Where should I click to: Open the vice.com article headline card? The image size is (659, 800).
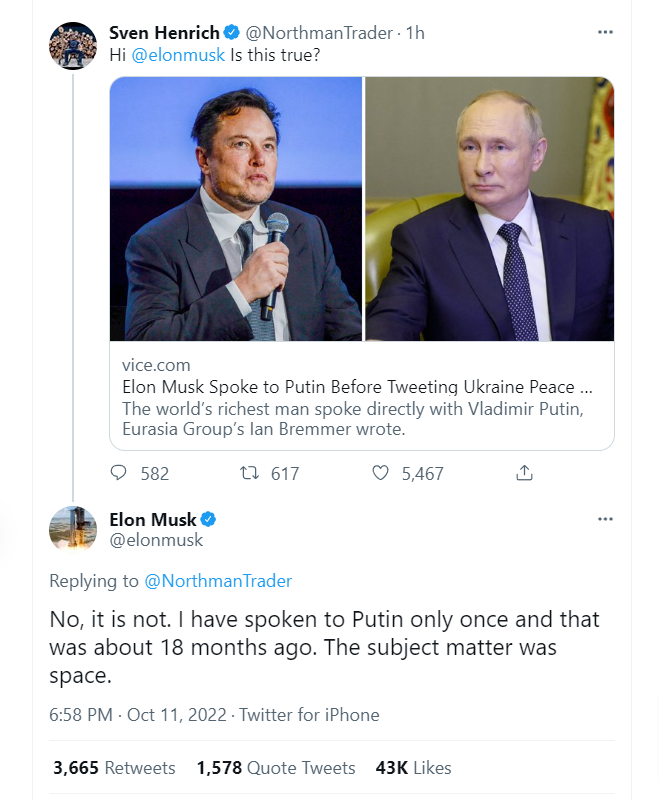tap(360, 386)
